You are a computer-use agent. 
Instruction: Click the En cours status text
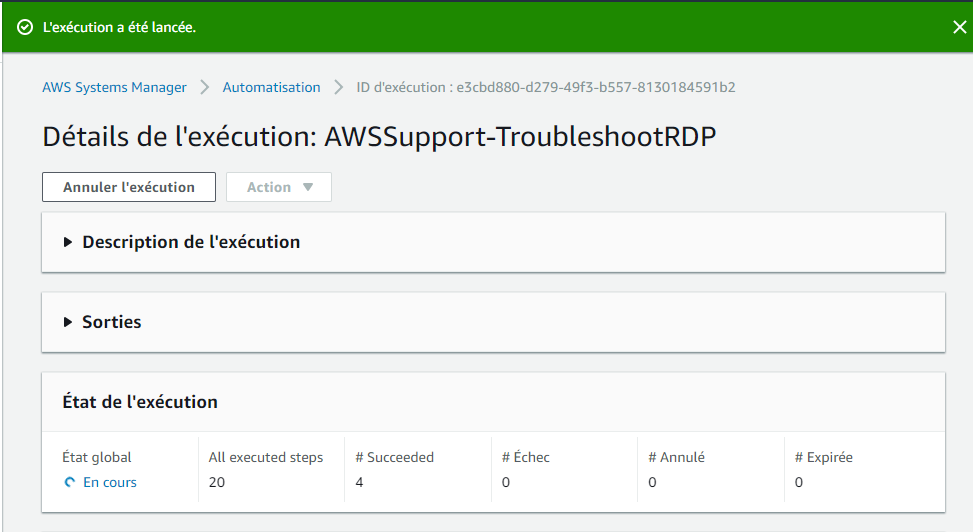pos(110,482)
